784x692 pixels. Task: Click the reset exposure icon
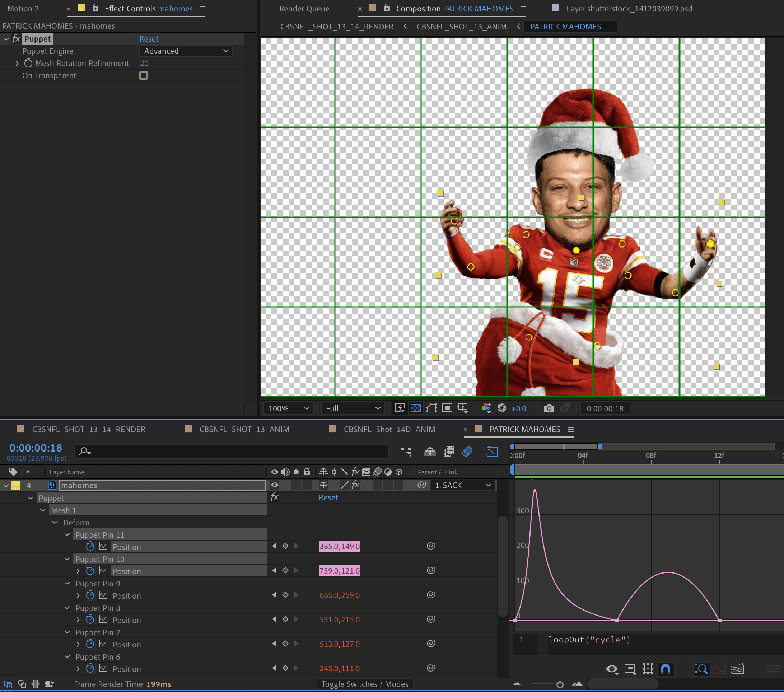coord(502,408)
